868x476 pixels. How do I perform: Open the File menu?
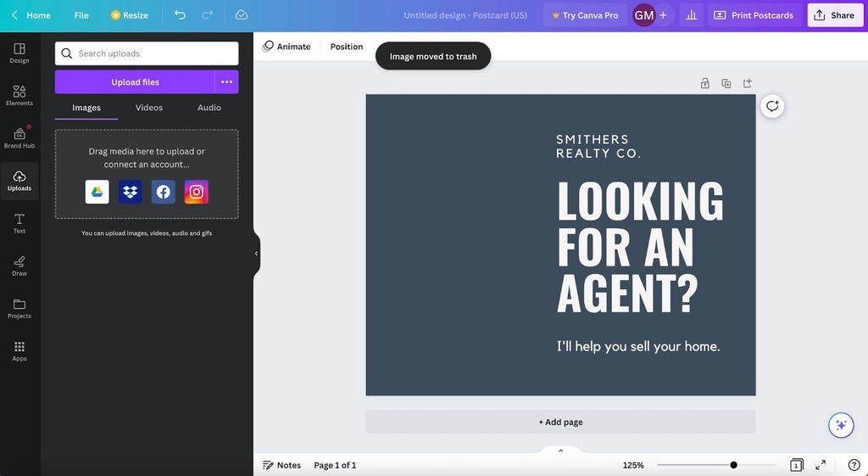pos(81,15)
